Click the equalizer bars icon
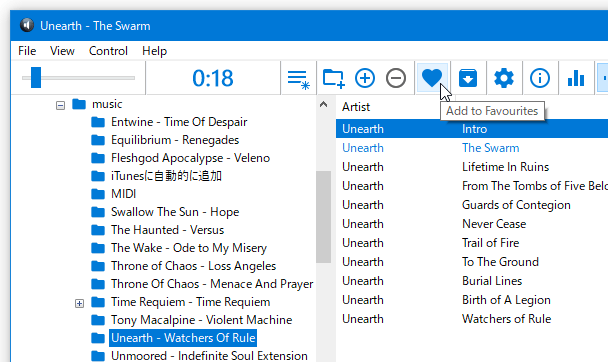 point(576,78)
